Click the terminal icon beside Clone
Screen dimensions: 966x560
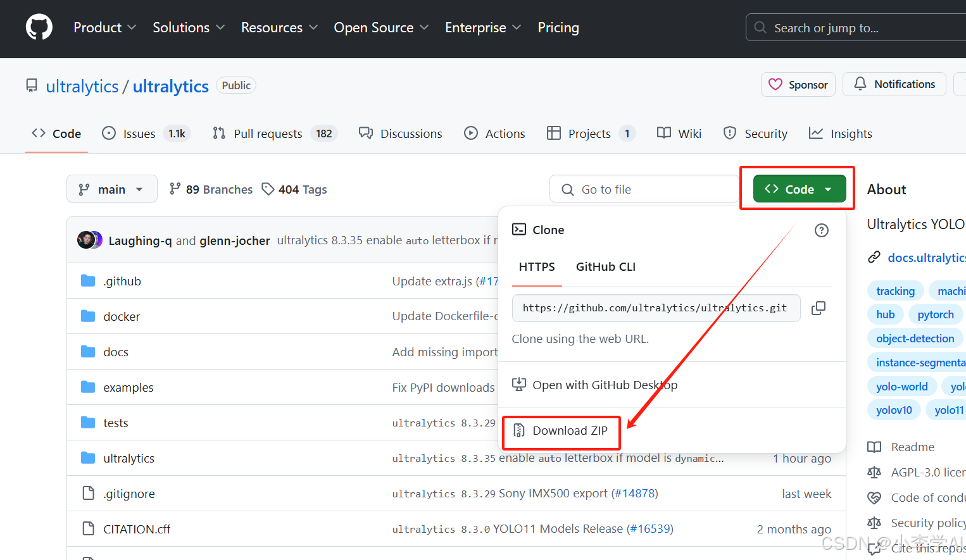point(519,230)
